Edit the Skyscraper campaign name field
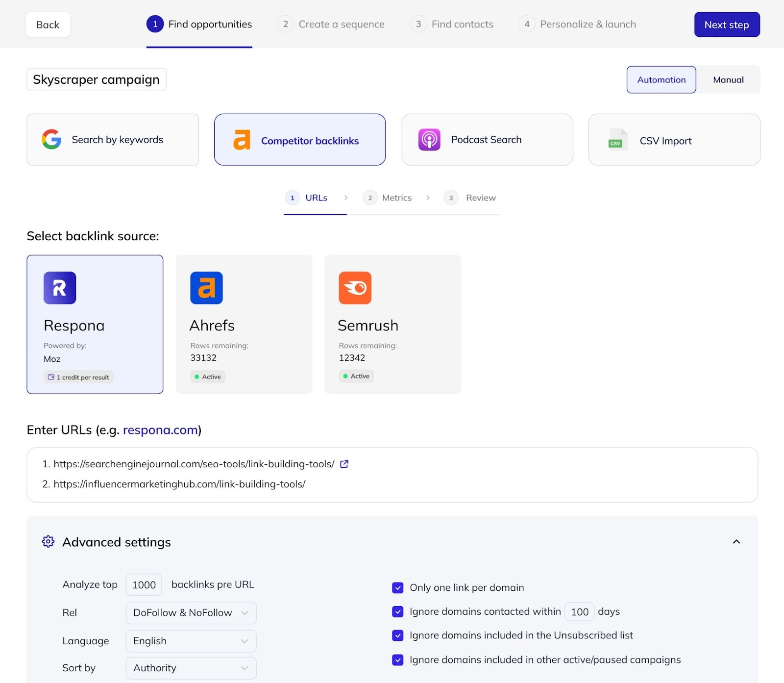784x683 pixels. tap(96, 79)
